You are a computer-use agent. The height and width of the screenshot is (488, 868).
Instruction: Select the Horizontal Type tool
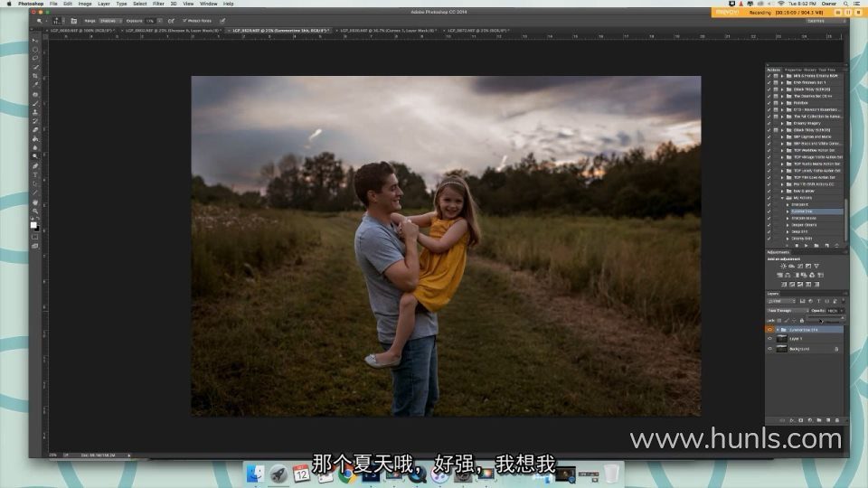tap(35, 174)
